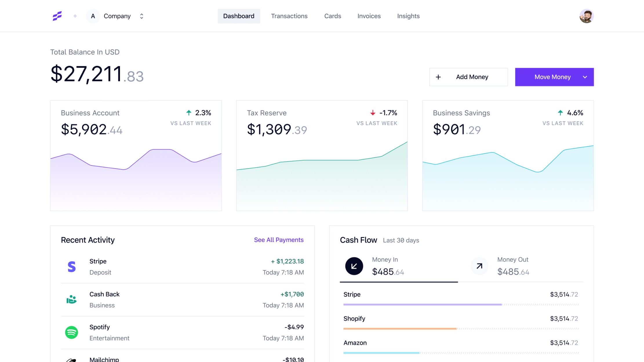Click the purple Stripe cash flow bar
644x362 pixels.
(422, 305)
